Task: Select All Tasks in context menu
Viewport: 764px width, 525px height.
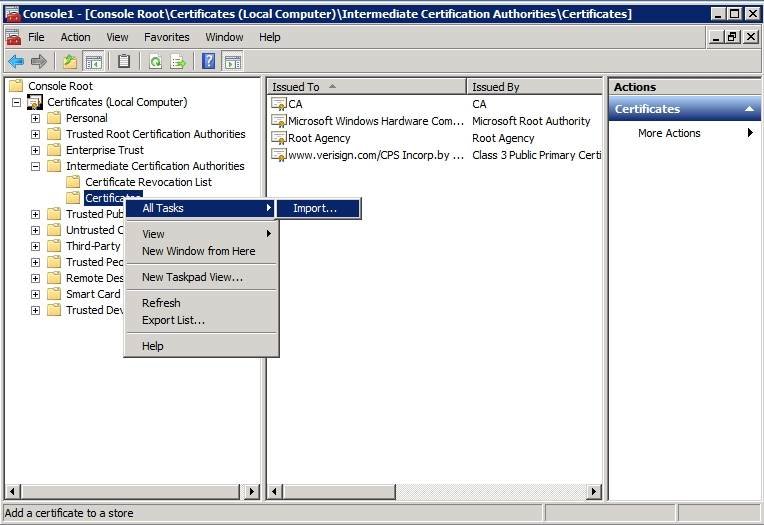Action: pos(201,208)
